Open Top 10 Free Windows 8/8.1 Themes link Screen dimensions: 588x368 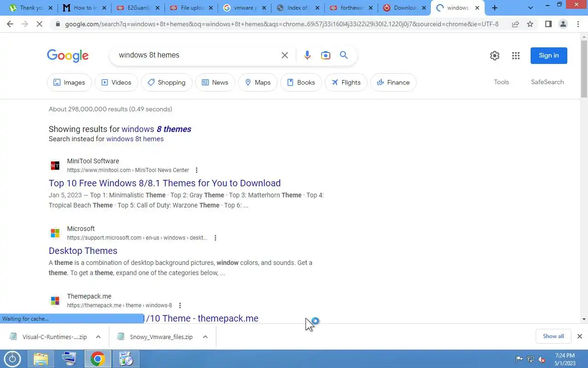[x=164, y=183]
